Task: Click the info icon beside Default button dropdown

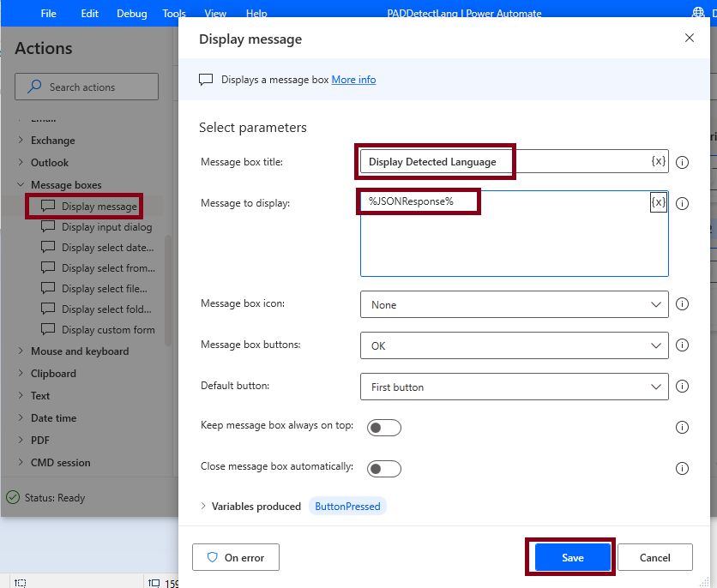Action: tap(682, 387)
